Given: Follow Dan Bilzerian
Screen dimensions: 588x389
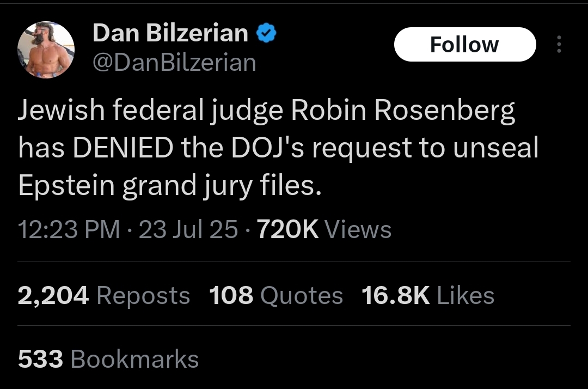Looking at the screenshot, I should pyautogui.click(x=464, y=45).
